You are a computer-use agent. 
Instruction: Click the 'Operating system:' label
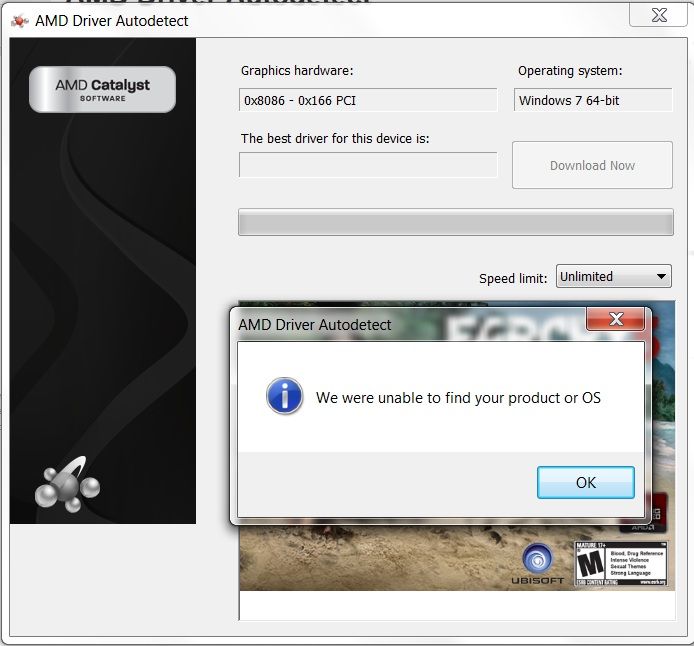[570, 71]
